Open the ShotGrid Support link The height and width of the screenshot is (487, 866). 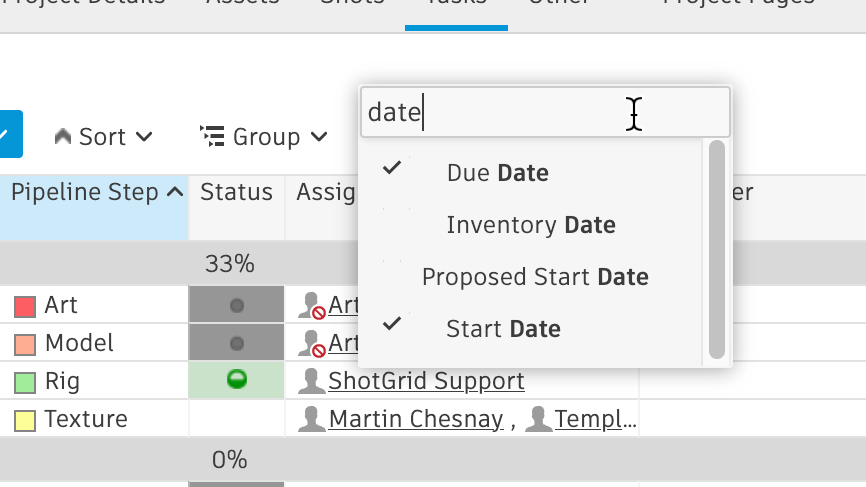426,381
